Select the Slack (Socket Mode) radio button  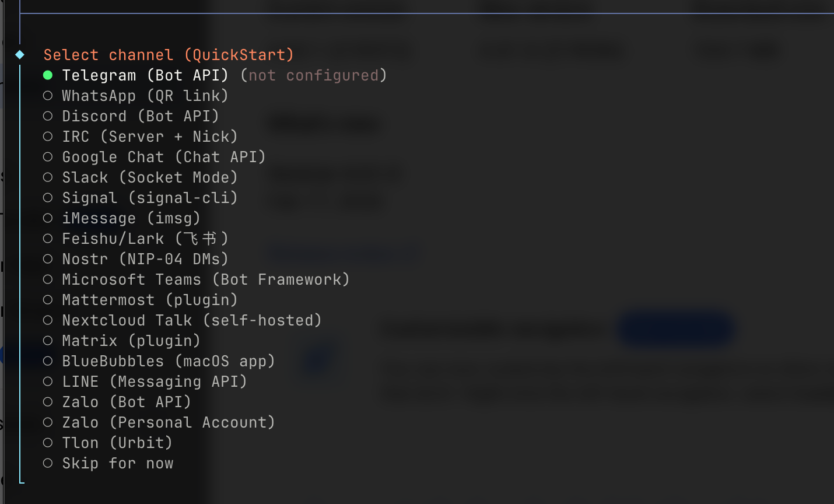(48, 177)
